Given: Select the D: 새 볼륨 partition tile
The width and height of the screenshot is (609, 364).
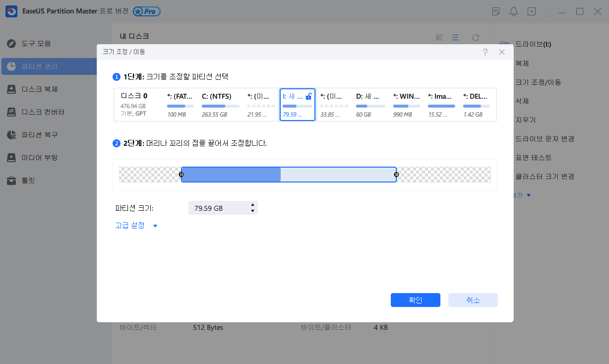Looking at the screenshot, I should (x=369, y=104).
